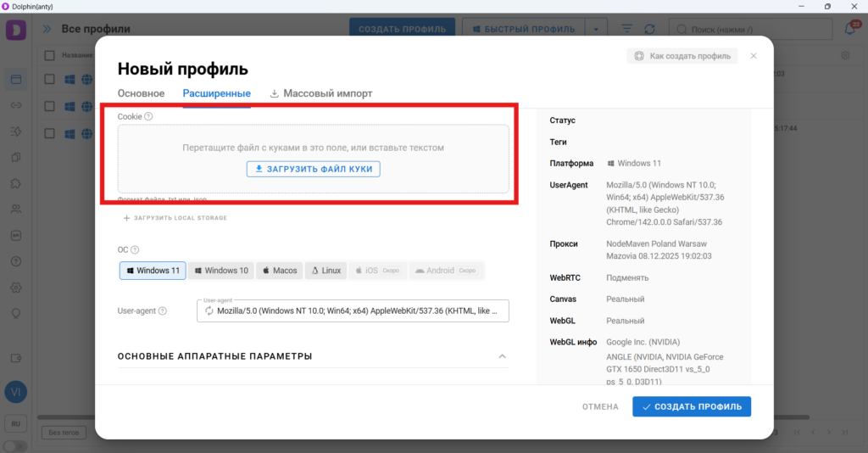This screenshot has height=453, width=868.
Task: Collapse Основные аппаратные параметры section
Action: [502, 356]
